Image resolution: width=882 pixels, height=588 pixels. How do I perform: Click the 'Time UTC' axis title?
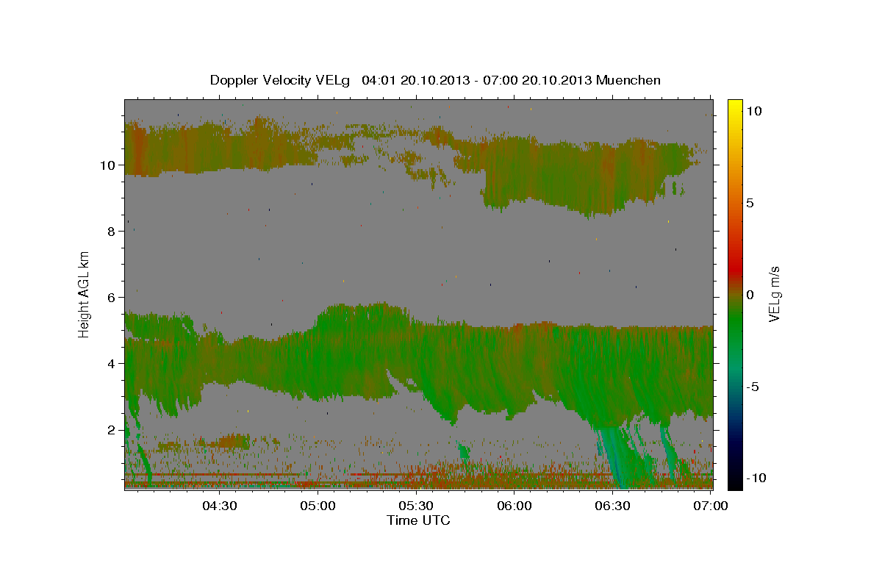pyautogui.click(x=418, y=520)
